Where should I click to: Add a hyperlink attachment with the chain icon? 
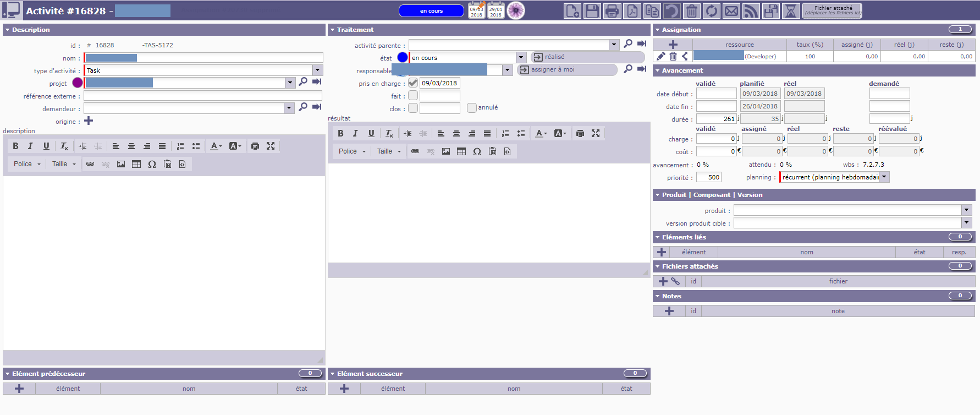(675, 281)
